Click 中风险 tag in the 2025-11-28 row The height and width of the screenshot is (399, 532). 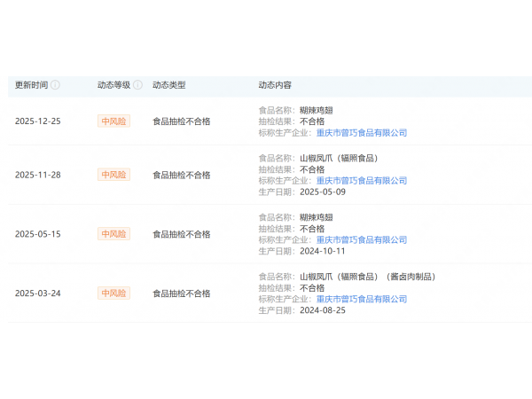click(113, 175)
